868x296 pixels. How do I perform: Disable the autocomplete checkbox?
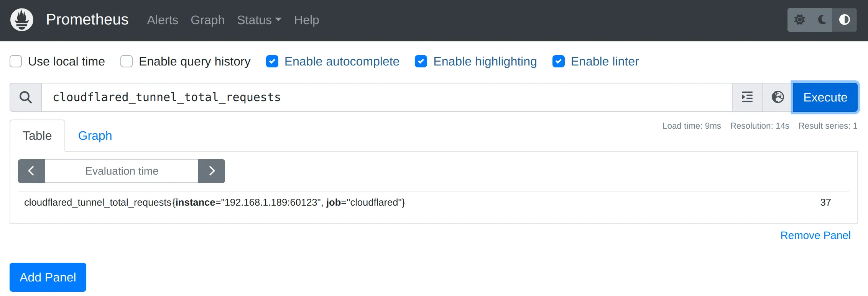pyautogui.click(x=272, y=61)
